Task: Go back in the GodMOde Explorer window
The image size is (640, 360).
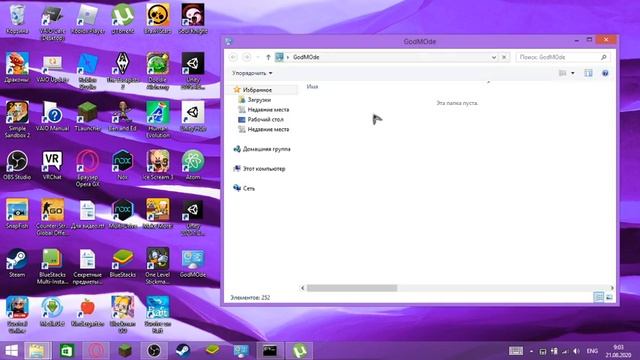Action: click(x=233, y=57)
